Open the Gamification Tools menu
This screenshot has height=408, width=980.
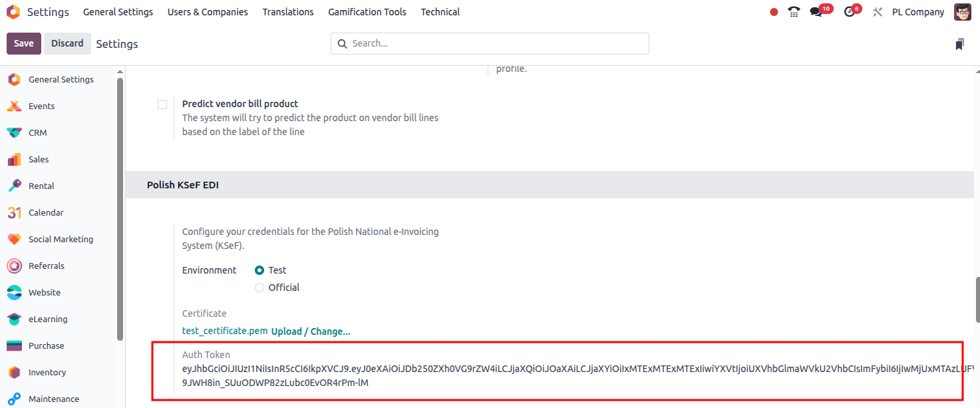tap(367, 12)
